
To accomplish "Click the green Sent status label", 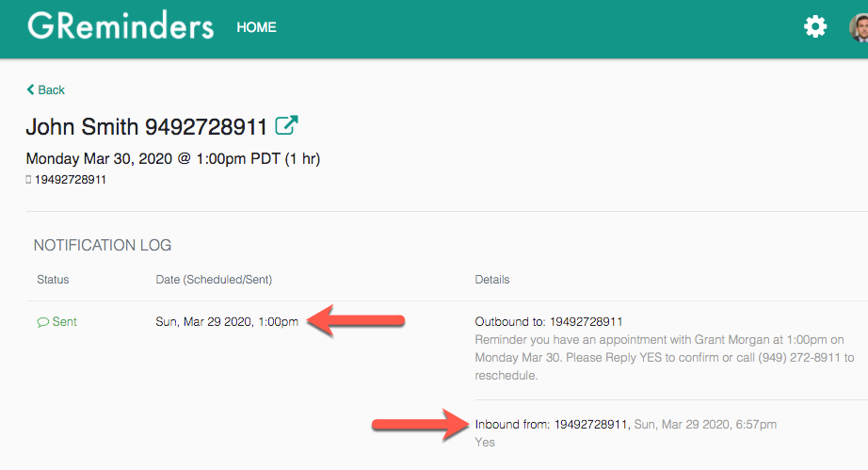I will pyautogui.click(x=64, y=321).
